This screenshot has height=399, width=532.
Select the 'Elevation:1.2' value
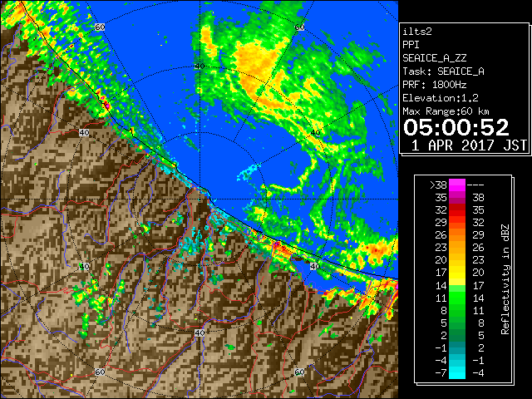pos(441,98)
